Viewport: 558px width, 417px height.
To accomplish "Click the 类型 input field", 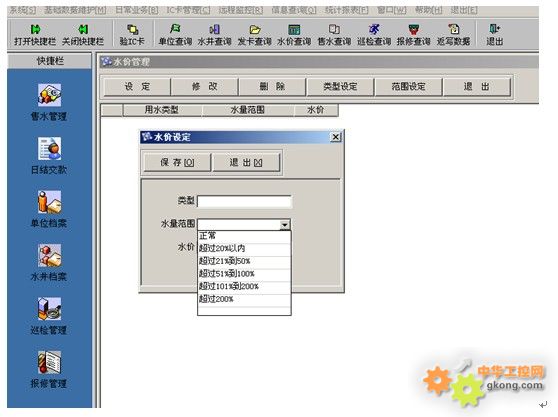I will [244, 201].
